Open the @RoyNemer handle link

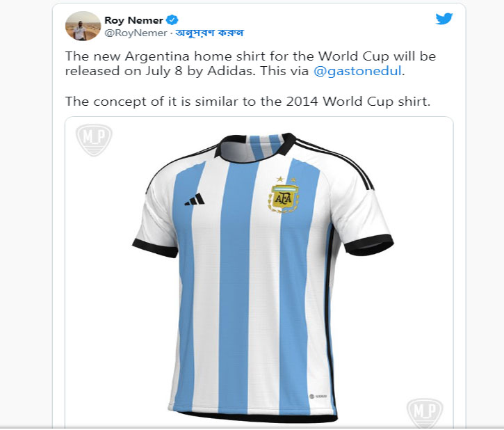[136, 33]
